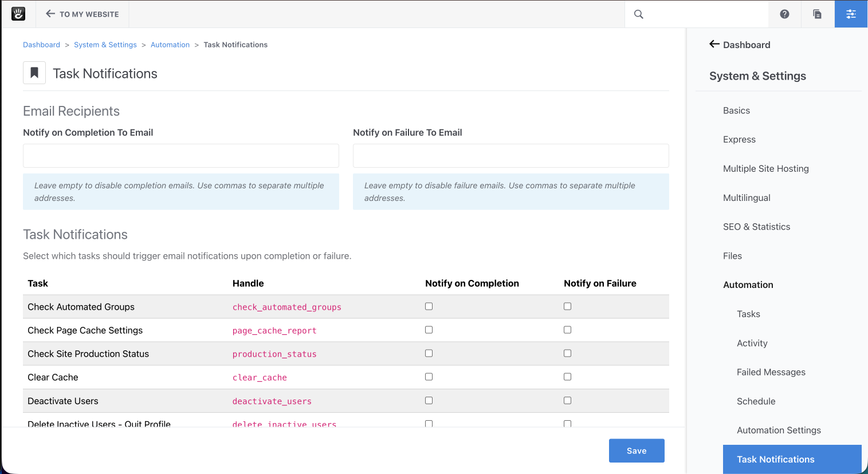This screenshot has width=868, height=474.
Task: Check Notify on Completion for Deactivate Users
Action: [429, 400]
